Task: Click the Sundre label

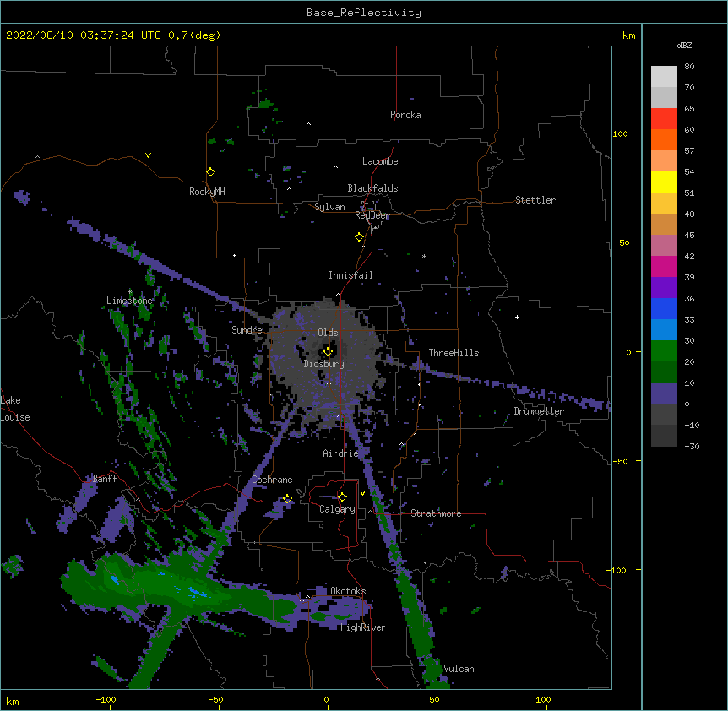Action: tap(247, 330)
